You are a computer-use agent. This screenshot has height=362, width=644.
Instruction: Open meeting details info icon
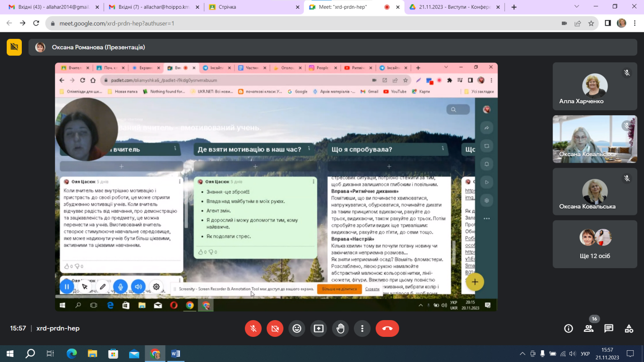point(569,328)
